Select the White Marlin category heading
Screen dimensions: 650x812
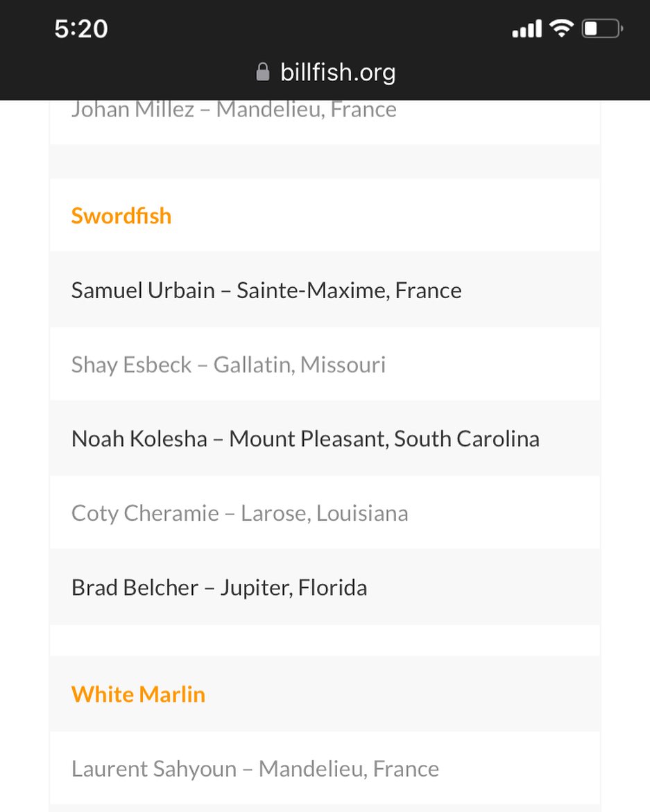point(138,694)
